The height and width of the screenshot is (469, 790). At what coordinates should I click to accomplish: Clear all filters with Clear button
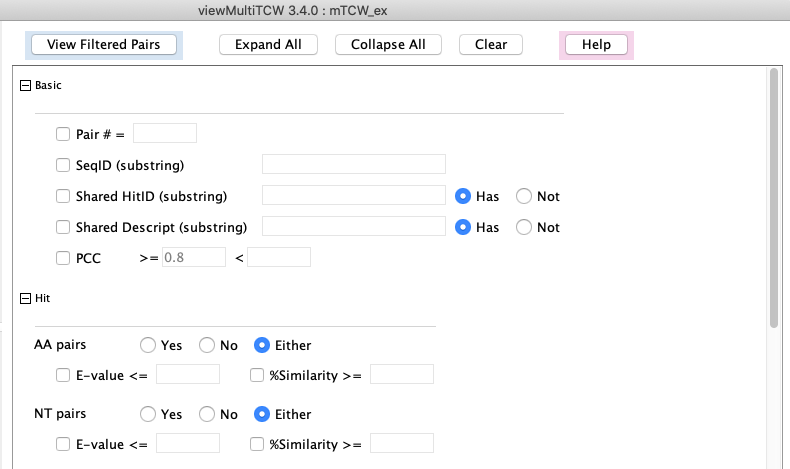[x=491, y=45]
